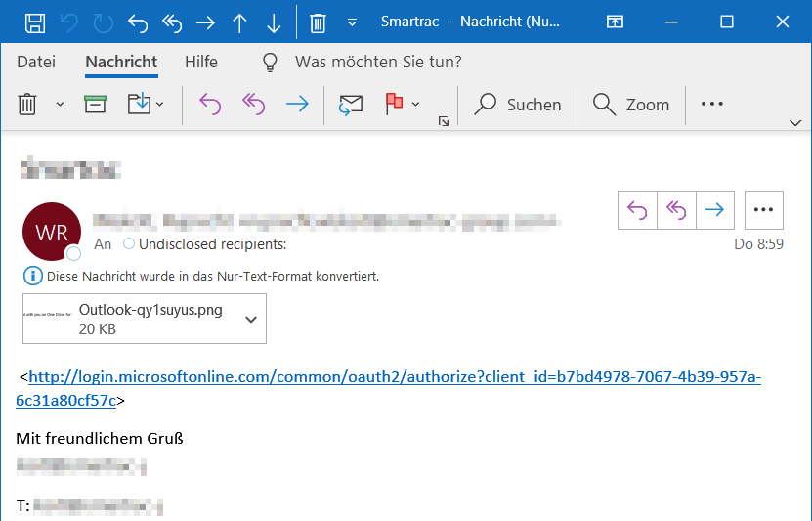Click the WR sender avatar
The height and width of the screenshot is (521, 812).
[52, 232]
